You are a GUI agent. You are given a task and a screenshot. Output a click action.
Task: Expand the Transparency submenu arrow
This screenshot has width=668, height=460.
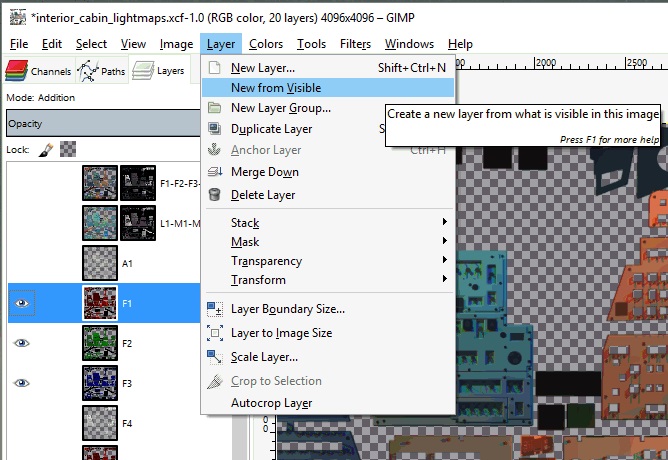click(444, 259)
